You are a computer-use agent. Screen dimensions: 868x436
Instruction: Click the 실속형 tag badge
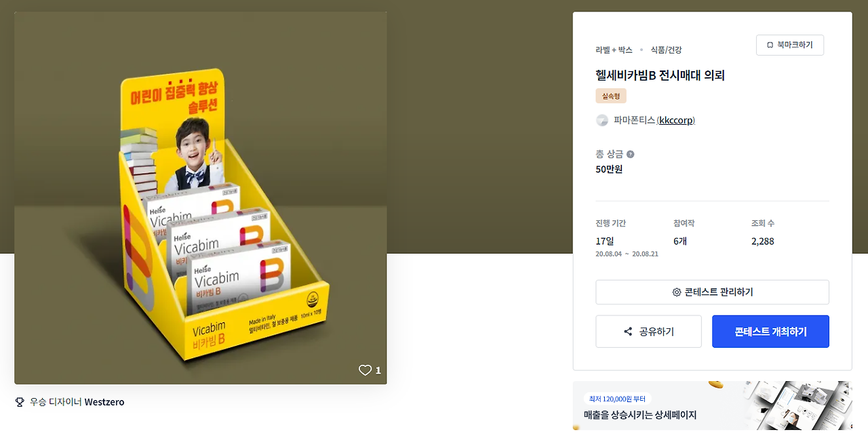pyautogui.click(x=611, y=96)
